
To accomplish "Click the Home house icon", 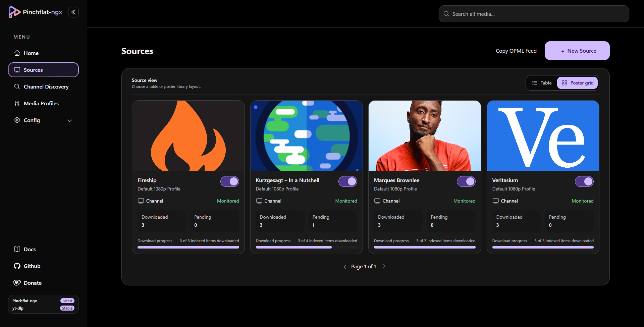I will coord(17,53).
